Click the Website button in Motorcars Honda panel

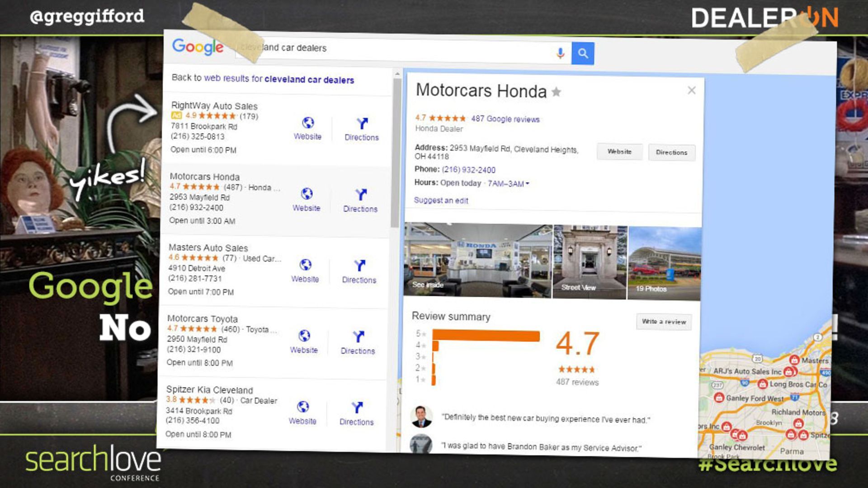tap(619, 152)
